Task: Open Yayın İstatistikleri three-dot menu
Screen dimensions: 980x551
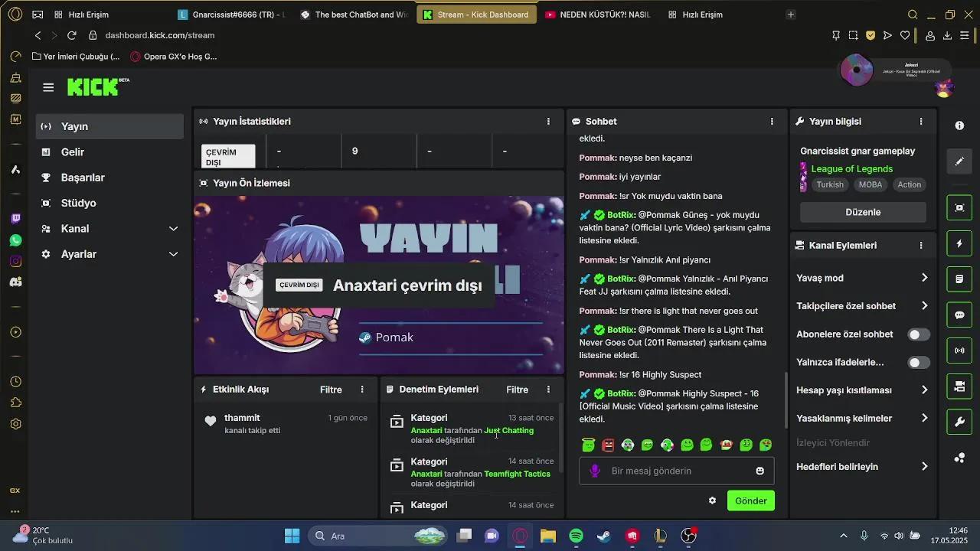Action: point(548,122)
